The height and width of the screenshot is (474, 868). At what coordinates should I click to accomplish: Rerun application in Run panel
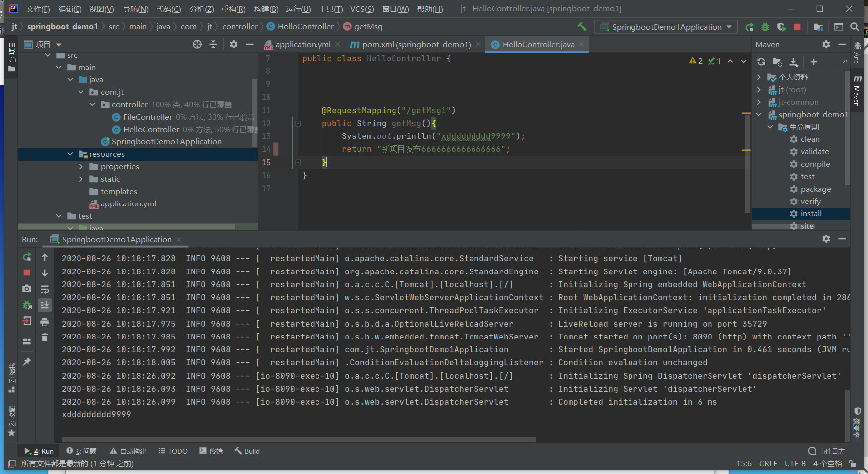point(27,257)
